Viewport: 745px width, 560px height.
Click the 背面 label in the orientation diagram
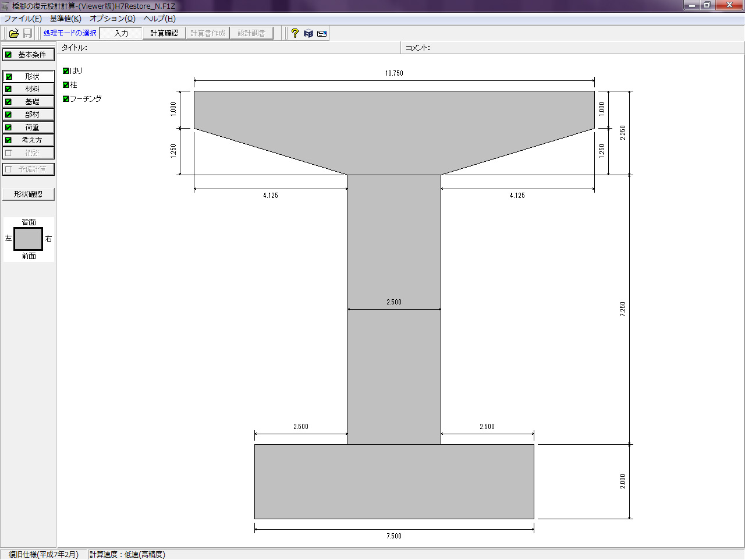pos(29,222)
